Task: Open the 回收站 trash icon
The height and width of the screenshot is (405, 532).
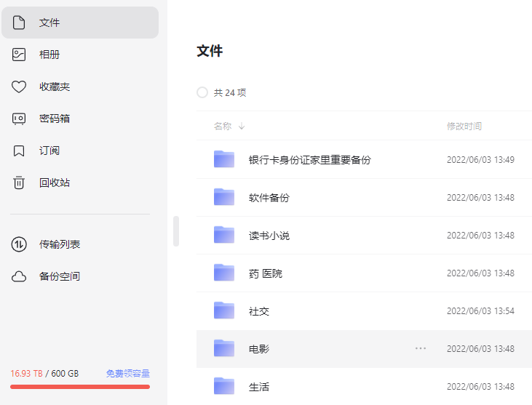Action: (x=19, y=183)
